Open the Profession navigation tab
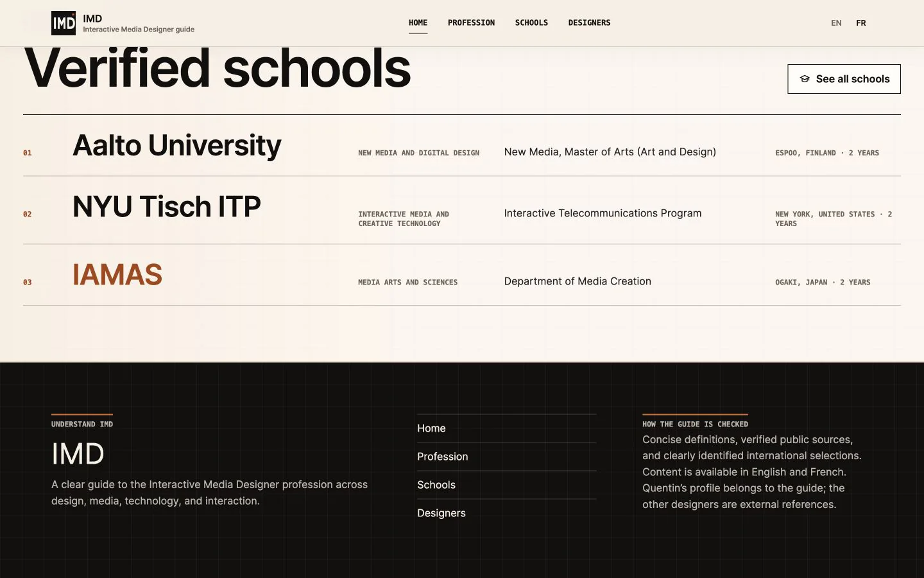924x578 pixels. point(471,23)
